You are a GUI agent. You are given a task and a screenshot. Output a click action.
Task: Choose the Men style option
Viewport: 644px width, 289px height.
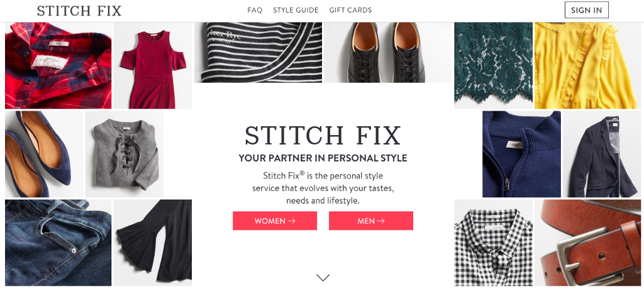coord(371,221)
